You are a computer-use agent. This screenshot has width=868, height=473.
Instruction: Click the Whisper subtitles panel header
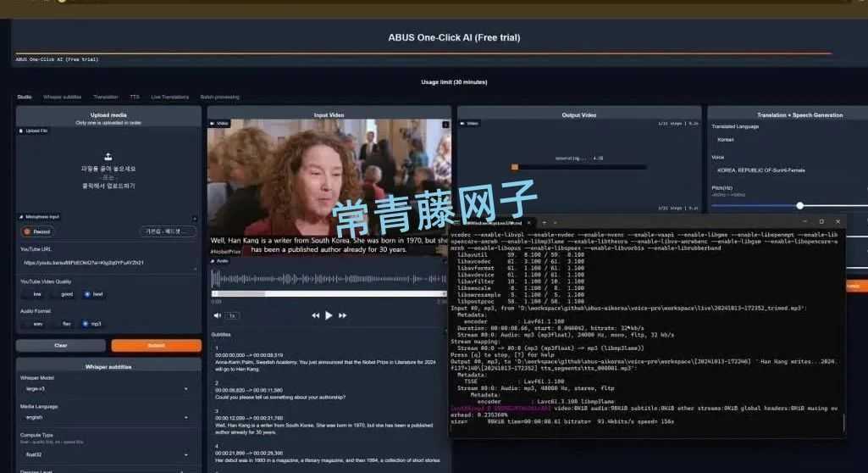(108, 367)
